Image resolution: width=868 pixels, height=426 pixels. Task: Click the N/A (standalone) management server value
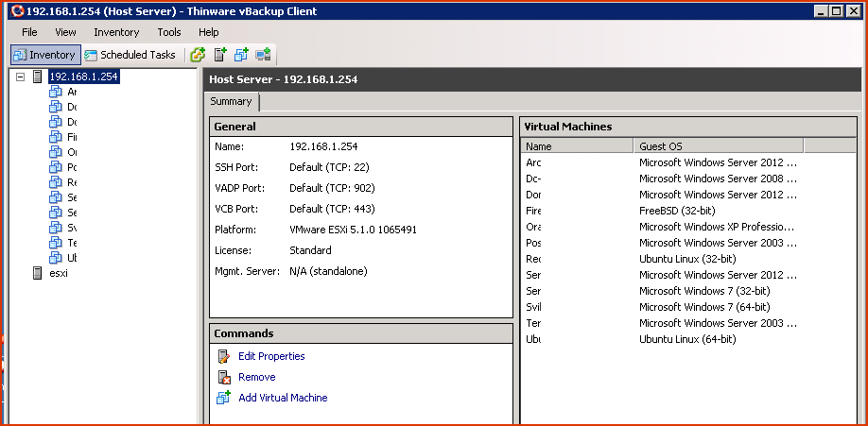pyautogui.click(x=328, y=272)
